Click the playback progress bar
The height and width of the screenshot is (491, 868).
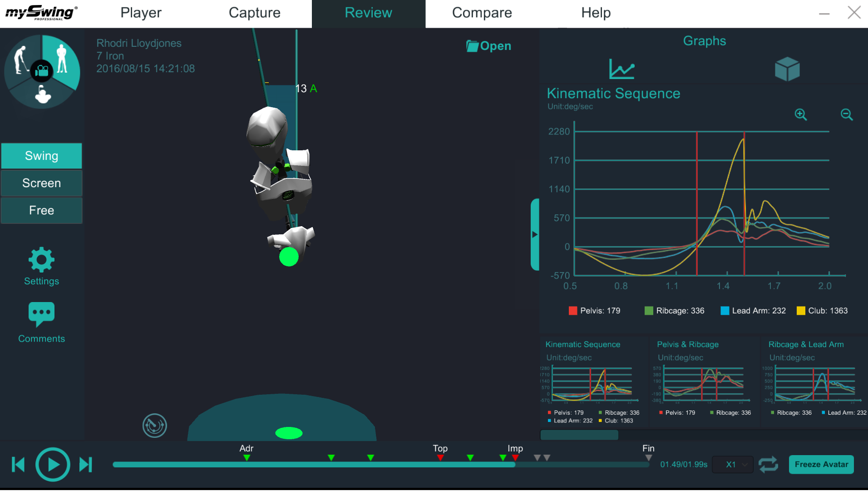pos(381,465)
